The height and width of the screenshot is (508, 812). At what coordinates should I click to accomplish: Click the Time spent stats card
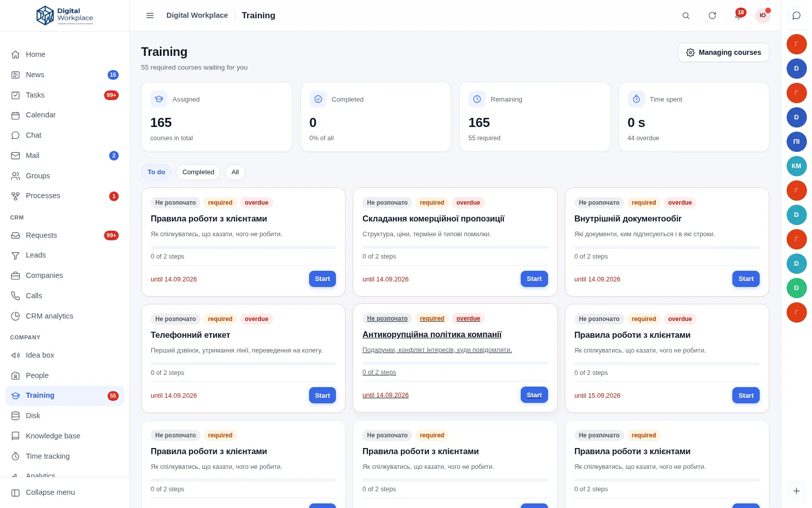pos(694,117)
